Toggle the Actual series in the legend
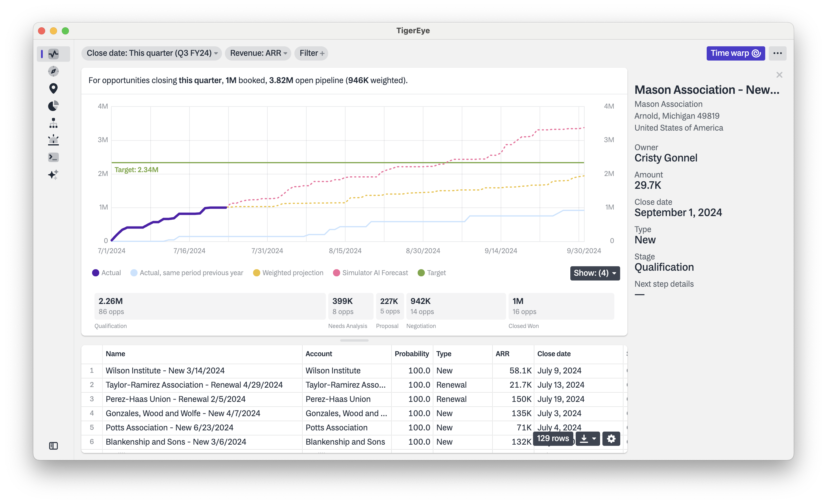This screenshot has height=504, width=827. tap(106, 272)
